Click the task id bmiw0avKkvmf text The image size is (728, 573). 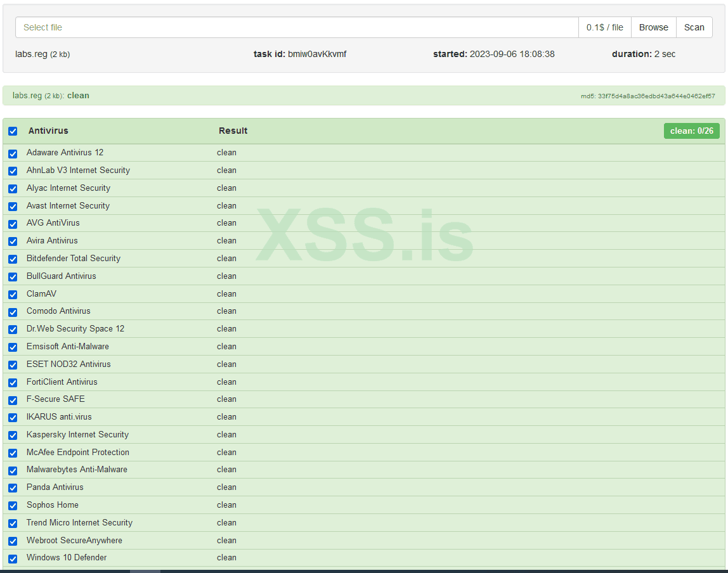[300, 54]
